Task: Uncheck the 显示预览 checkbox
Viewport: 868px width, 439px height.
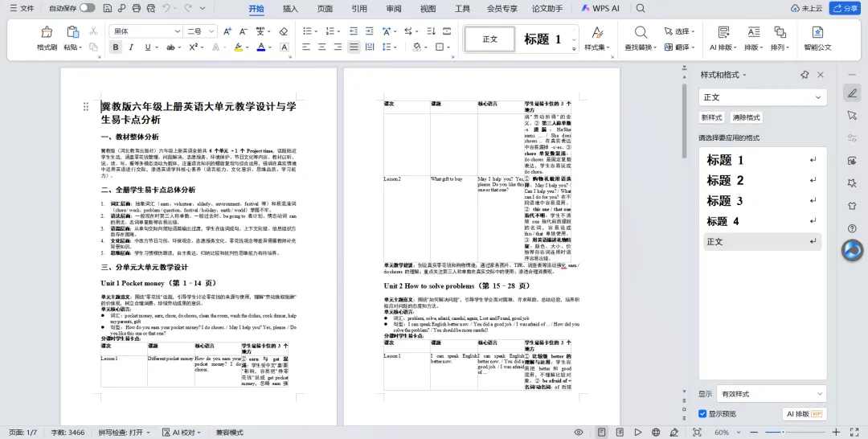Action: tap(702, 413)
